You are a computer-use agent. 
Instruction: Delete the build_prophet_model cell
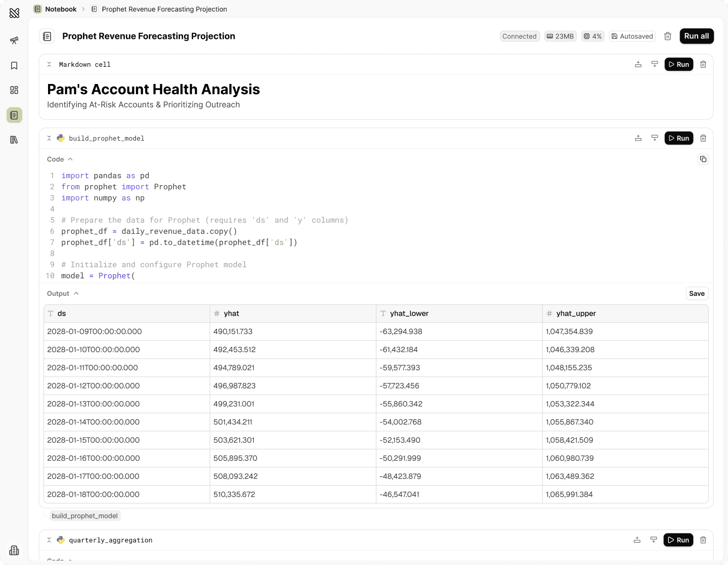pos(703,138)
